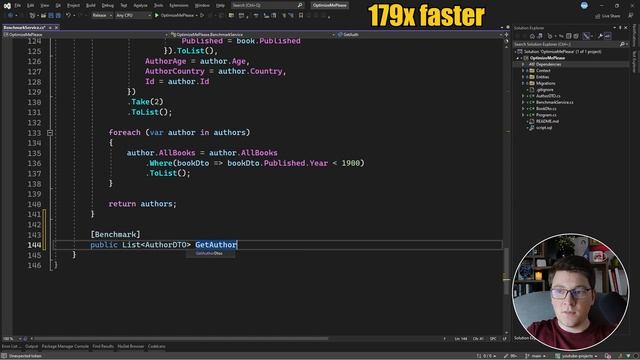The height and width of the screenshot is (360, 640).
Task: Click the Bookmark toolbar icon
Action: click(301, 16)
